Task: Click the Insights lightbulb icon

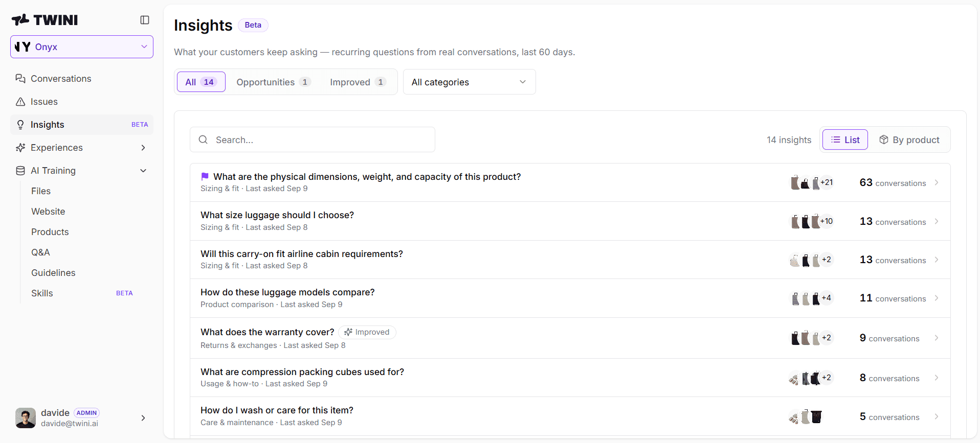Action: tap(20, 125)
